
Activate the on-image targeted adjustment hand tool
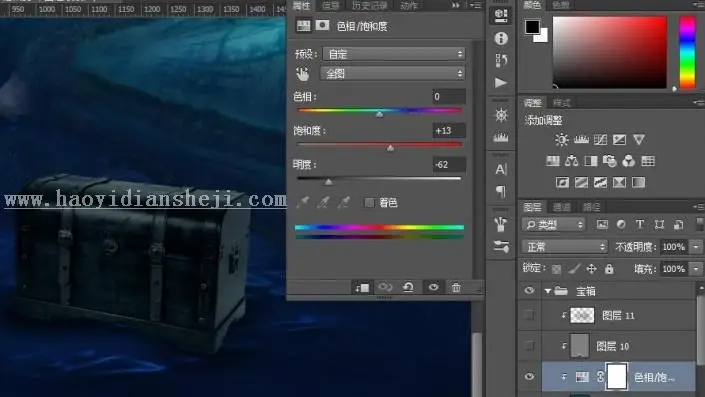[x=303, y=74]
